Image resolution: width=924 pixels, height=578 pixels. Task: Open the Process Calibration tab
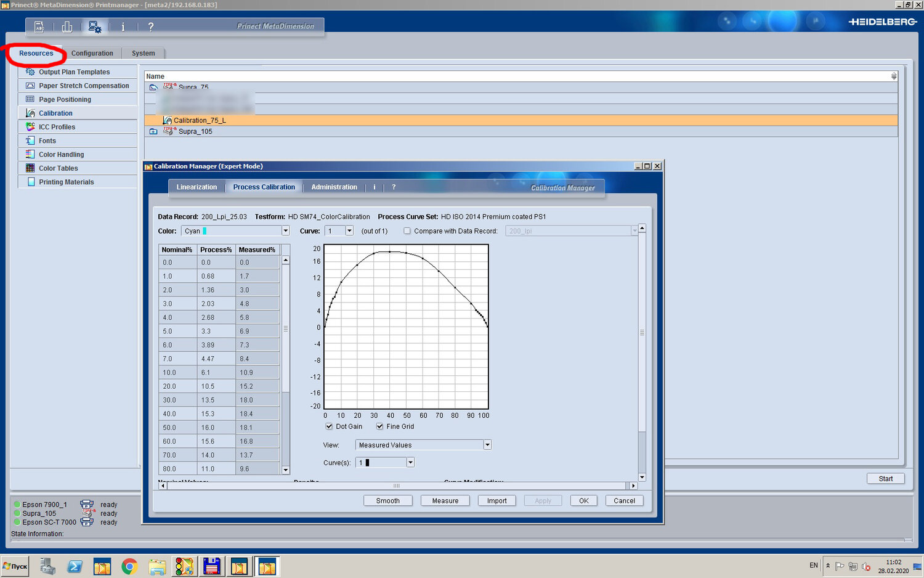[x=264, y=187]
